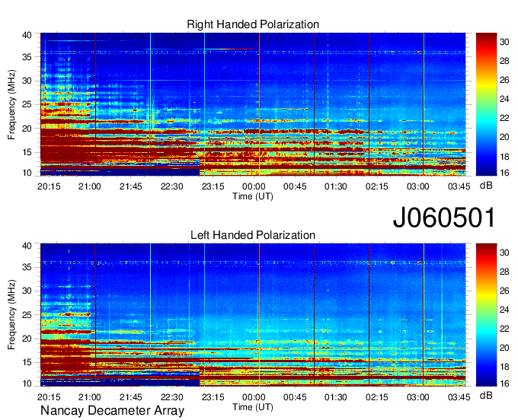The image size is (518, 420).
Task: Click the 00:00 time tick of the bottom plot
Action: click(254, 397)
